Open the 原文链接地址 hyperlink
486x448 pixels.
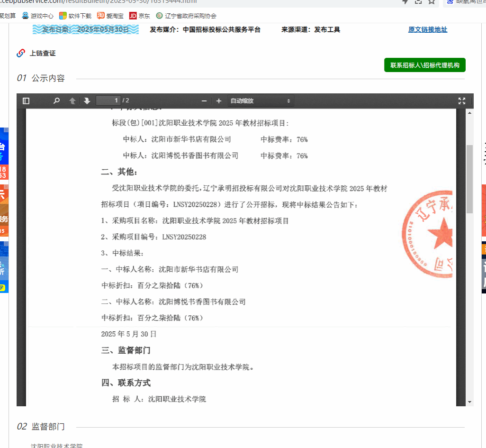tap(427, 29)
